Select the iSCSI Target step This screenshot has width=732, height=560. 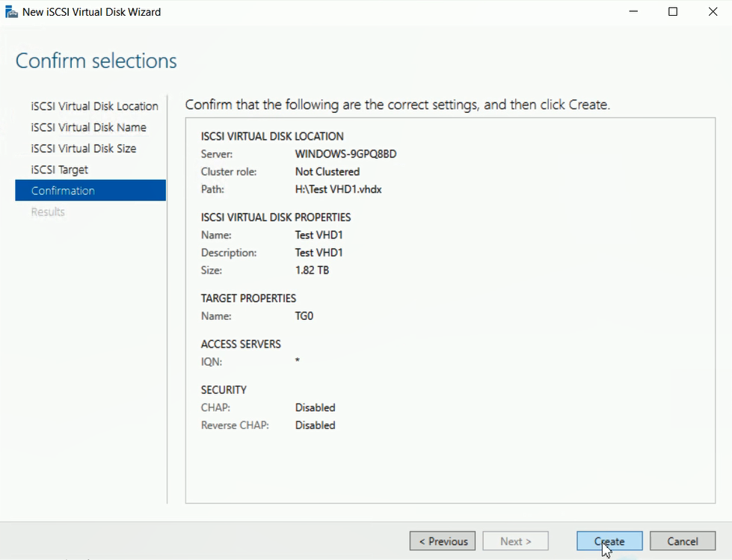pyautogui.click(x=60, y=170)
